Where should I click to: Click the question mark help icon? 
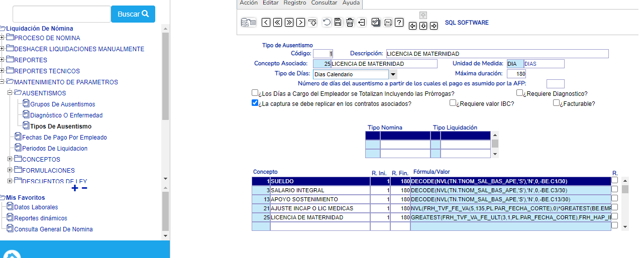point(399,22)
